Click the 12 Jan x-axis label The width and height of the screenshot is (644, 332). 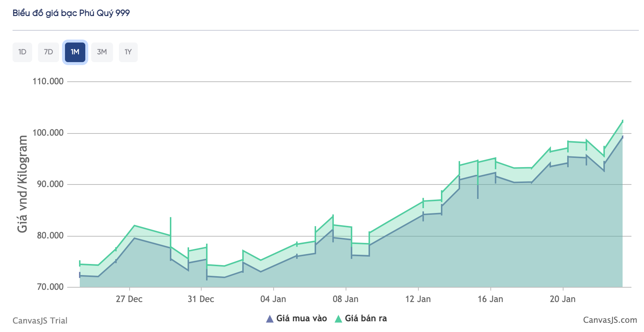coord(418,299)
